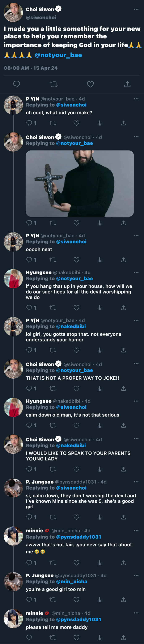Open more options menu on the main tweet
Viewport: 144px width, 644px height.
coord(136,9)
